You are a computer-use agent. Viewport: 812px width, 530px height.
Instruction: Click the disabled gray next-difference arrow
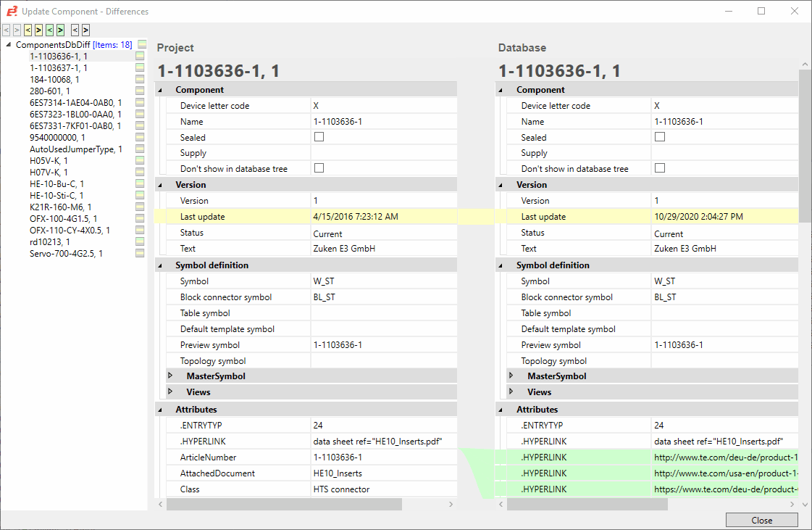tap(17, 30)
